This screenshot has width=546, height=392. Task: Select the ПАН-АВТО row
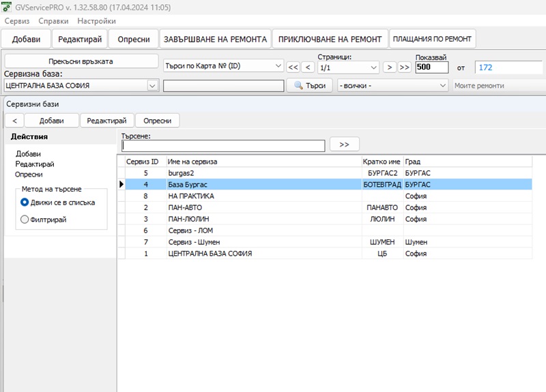coord(328,208)
